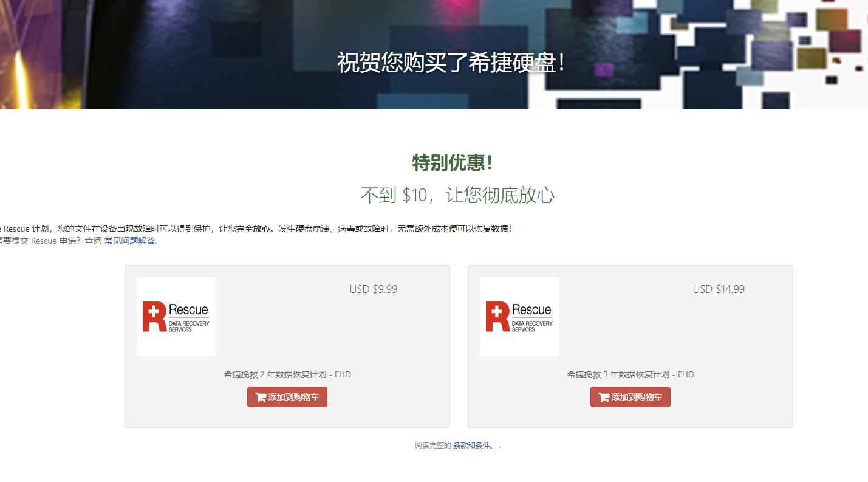This screenshot has height=482, width=868.
Task: Click the 希捷挽救 3 年数据恢复计划 title
Action: [x=630, y=374]
